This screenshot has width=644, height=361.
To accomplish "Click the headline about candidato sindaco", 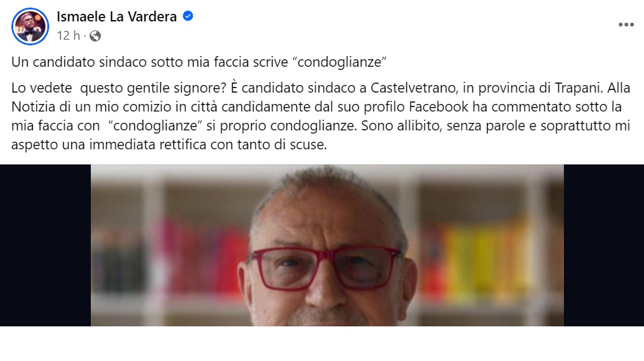I will click(x=199, y=62).
